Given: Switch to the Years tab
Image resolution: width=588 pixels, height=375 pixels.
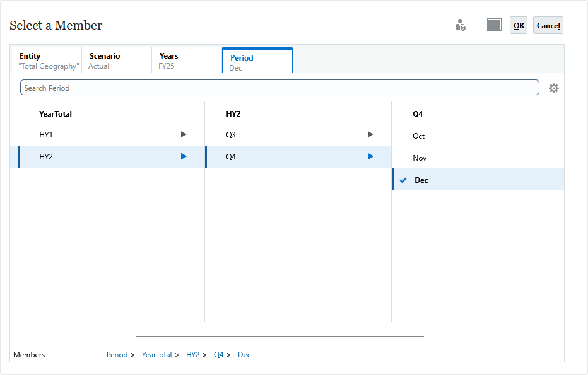Looking at the screenshot, I should pos(187,61).
